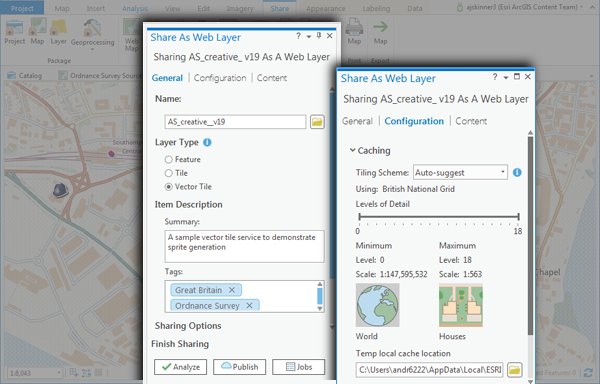Viewport: 600px width, 384px height.
Task: Select the Tile layer type
Action: point(168,173)
